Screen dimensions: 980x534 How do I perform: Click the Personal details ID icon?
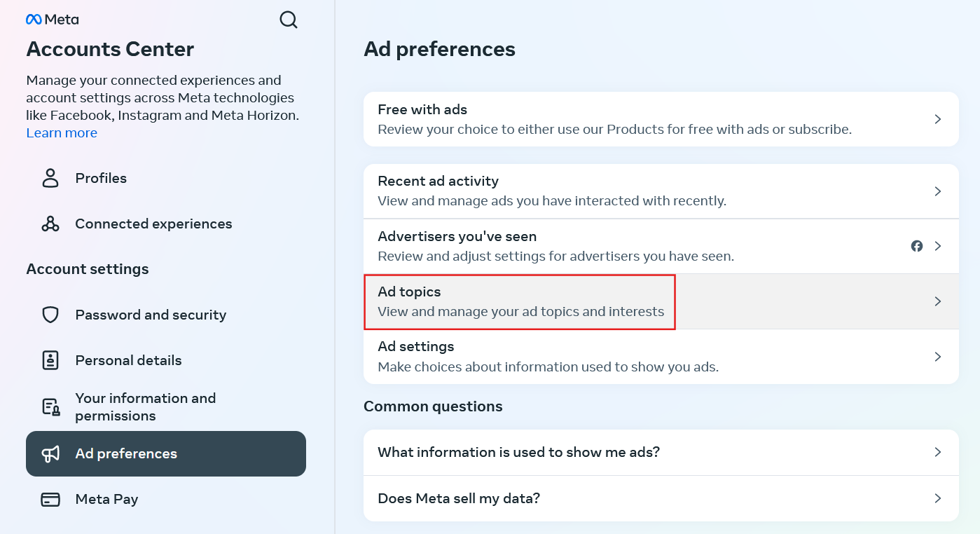point(50,360)
